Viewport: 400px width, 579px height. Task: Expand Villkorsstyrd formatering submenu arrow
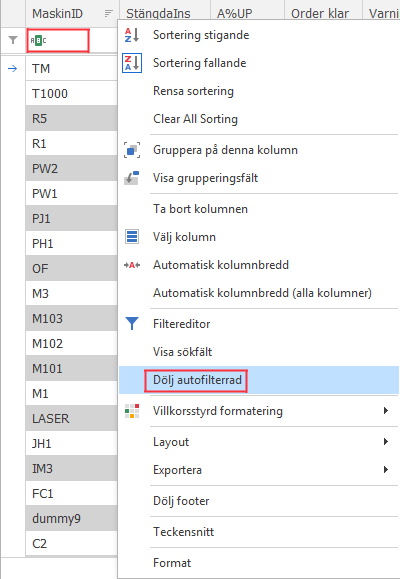[x=386, y=411]
